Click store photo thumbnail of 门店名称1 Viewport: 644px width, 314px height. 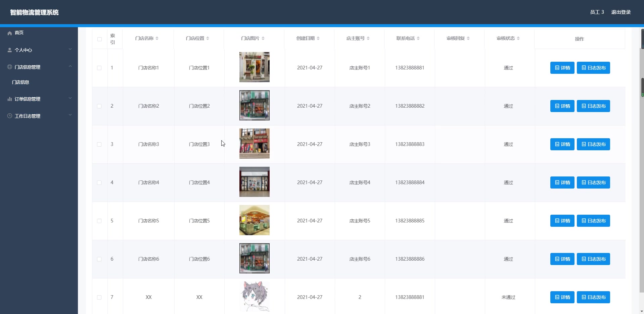click(255, 67)
